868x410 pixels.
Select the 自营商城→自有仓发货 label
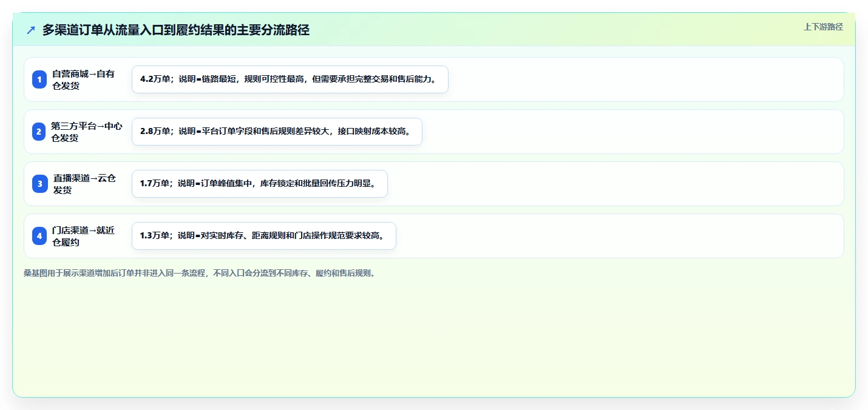83,79
